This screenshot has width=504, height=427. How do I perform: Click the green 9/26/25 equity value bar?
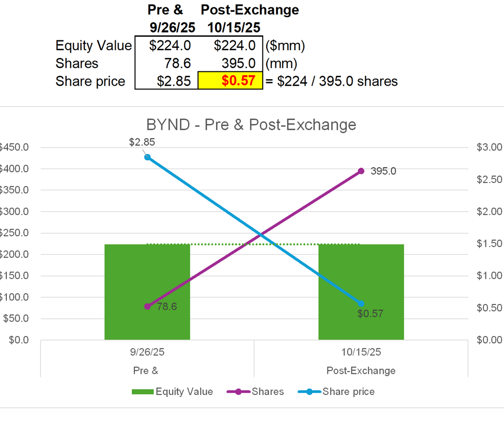click(x=147, y=292)
